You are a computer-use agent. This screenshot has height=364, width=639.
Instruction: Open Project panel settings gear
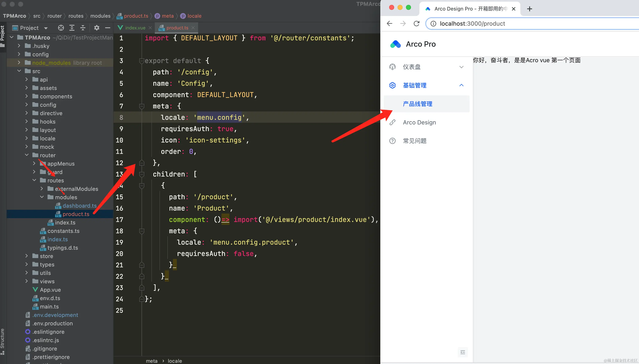[x=97, y=28]
